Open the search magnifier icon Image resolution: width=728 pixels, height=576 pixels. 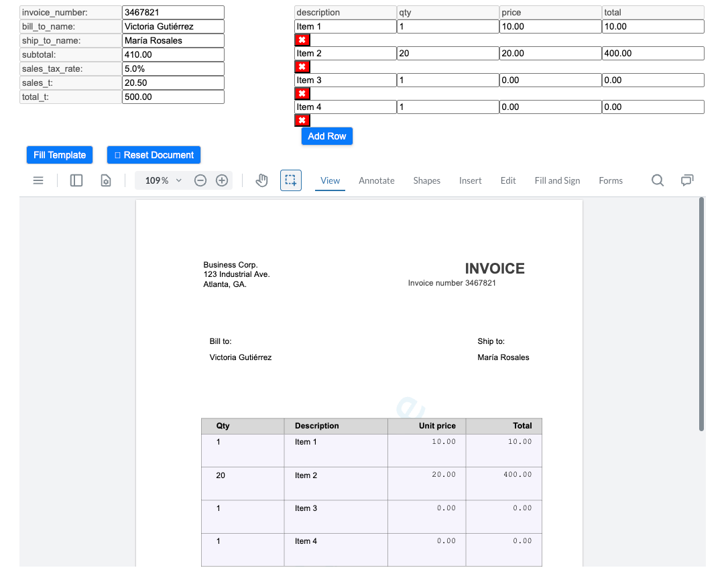tap(657, 180)
